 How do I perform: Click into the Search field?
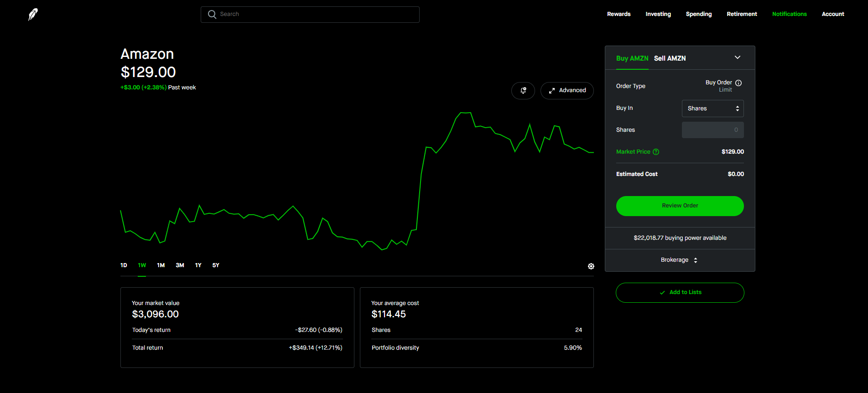coord(310,15)
